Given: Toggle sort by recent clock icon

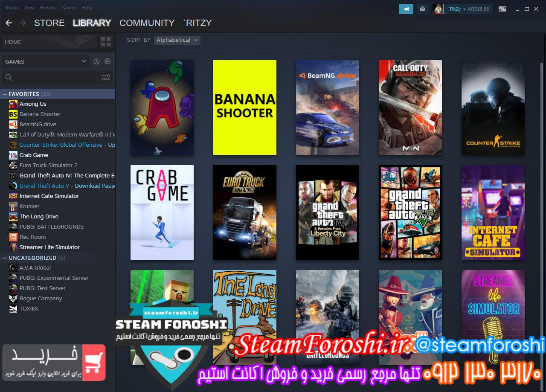Looking at the screenshot, I should [x=96, y=61].
